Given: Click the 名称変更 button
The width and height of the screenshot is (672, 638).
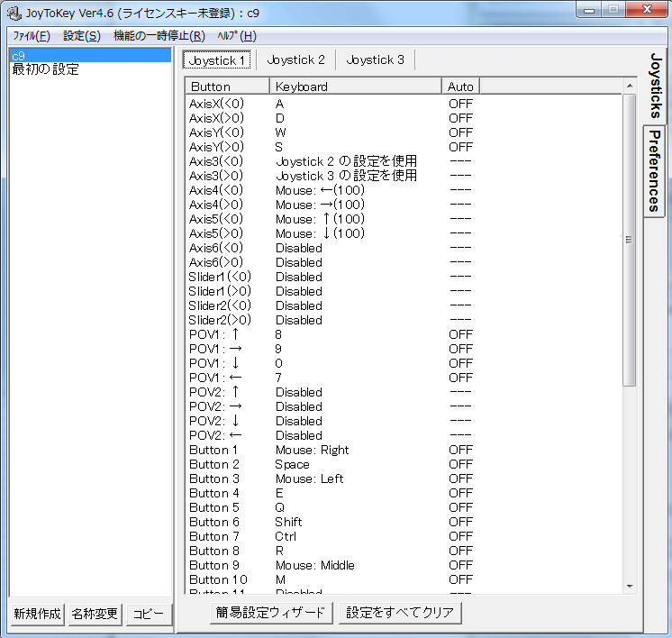Looking at the screenshot, I should pos(95,614).
